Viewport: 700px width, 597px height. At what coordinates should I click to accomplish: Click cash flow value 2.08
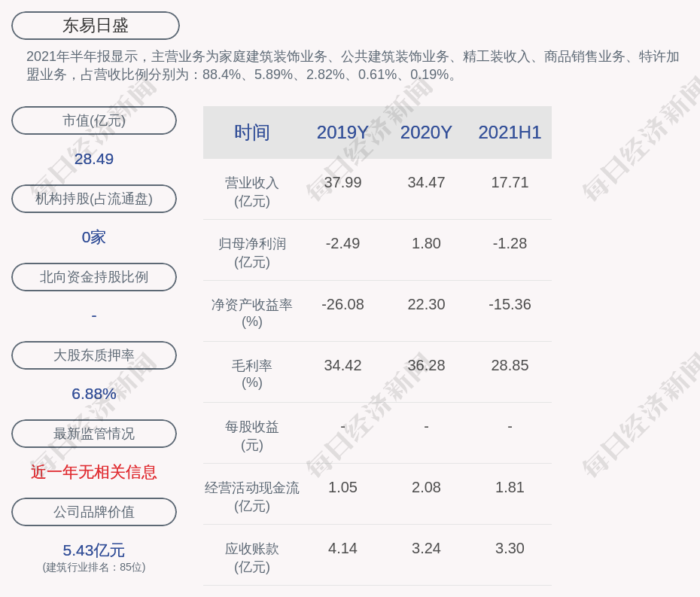tap(426, 487)
